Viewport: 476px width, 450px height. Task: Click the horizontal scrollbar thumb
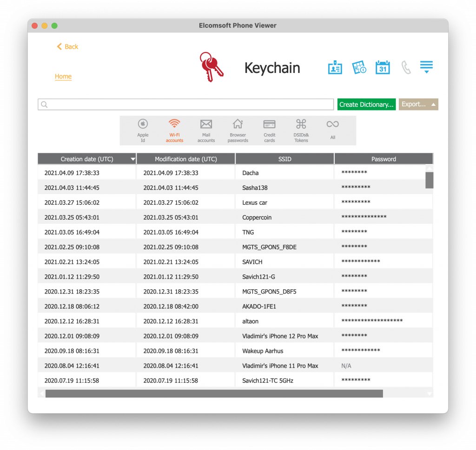[x=214, y=394]
